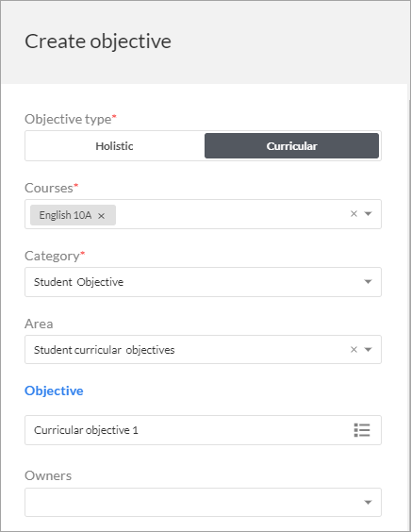The width and height of the screenshot is (411, 532).
Task: Clear the Area selection X icon
Action: click(x=353, y=349)
